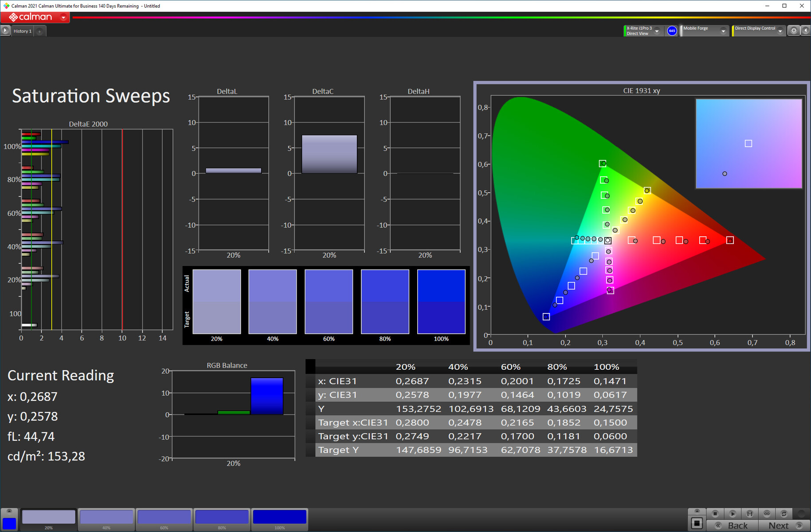Click the refresh cycle icon
811x532 pixels.
tap(784, 513)
